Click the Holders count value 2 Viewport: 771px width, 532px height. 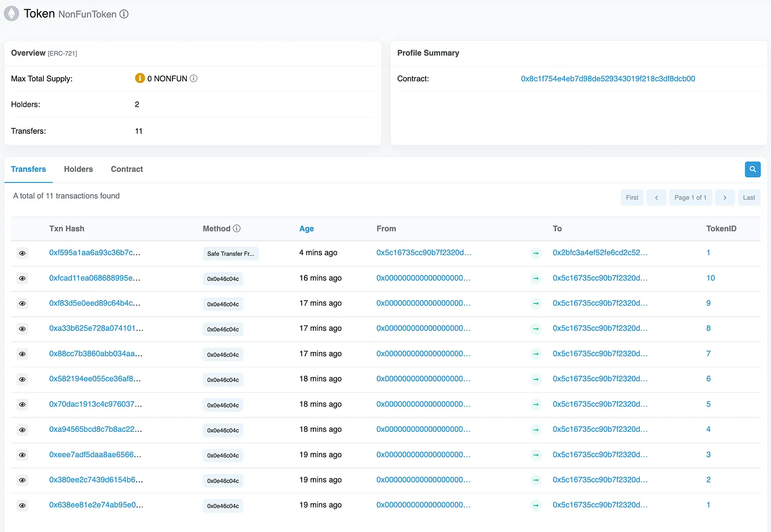tap(137, 105)
